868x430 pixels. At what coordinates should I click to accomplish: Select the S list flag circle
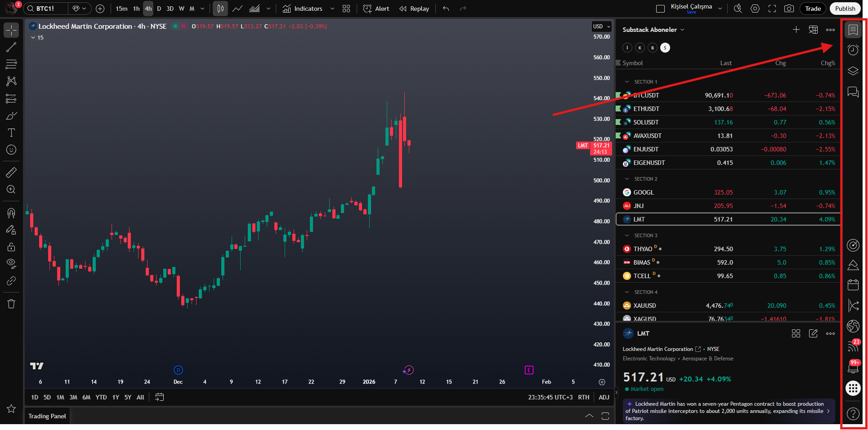pyautogui.click(x=665, y=48)
